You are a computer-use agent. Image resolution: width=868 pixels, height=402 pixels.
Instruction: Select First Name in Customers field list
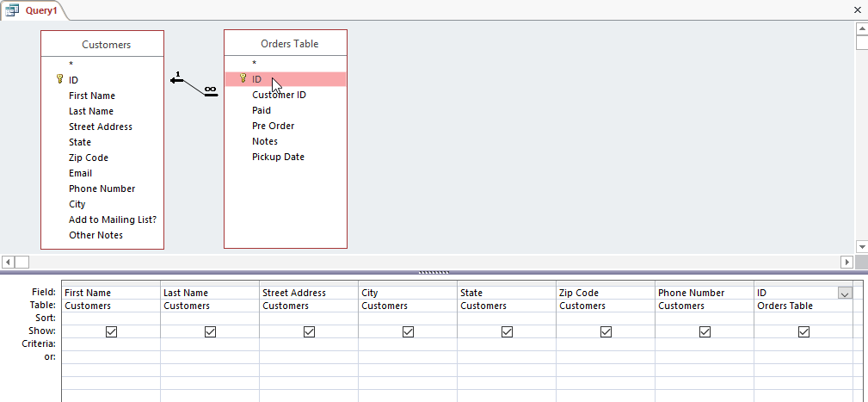click(92, 96)
